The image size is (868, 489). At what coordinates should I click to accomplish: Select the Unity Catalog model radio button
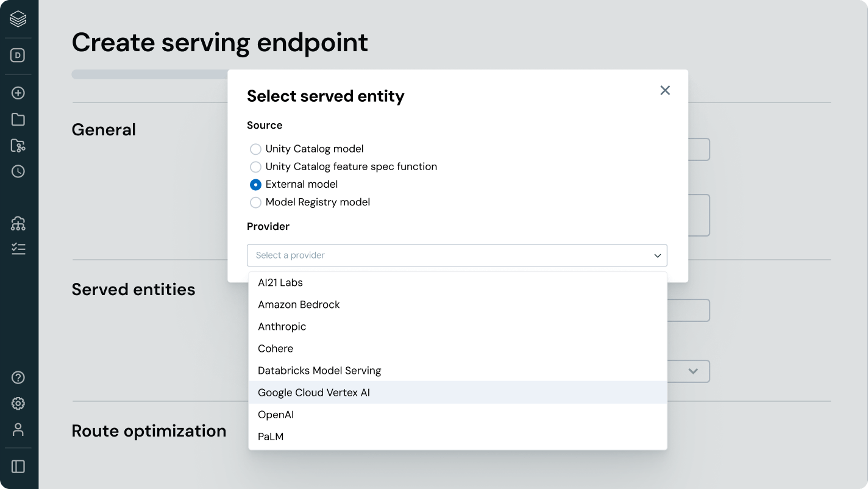coord(256,149)
